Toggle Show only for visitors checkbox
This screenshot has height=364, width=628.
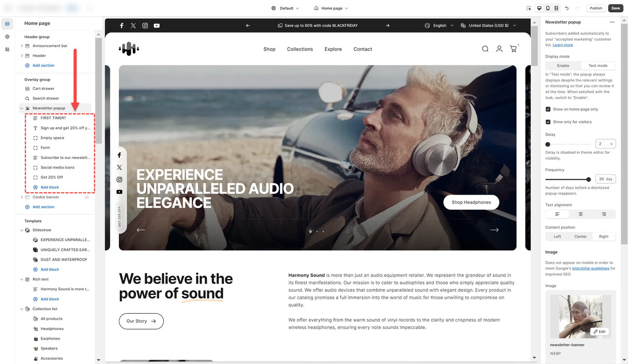tap(548, 122)
